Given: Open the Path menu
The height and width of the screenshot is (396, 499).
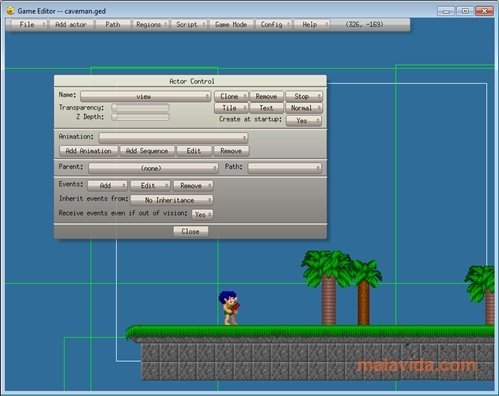Looking at the screenshot, I should [x=113, y=25].
